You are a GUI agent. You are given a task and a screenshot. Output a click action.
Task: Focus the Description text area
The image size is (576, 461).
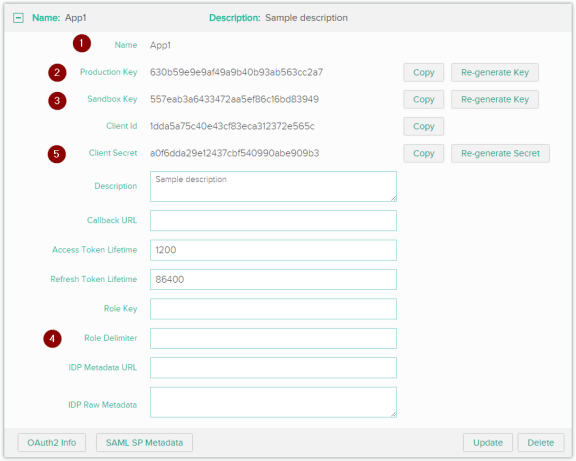pos(273,186)
